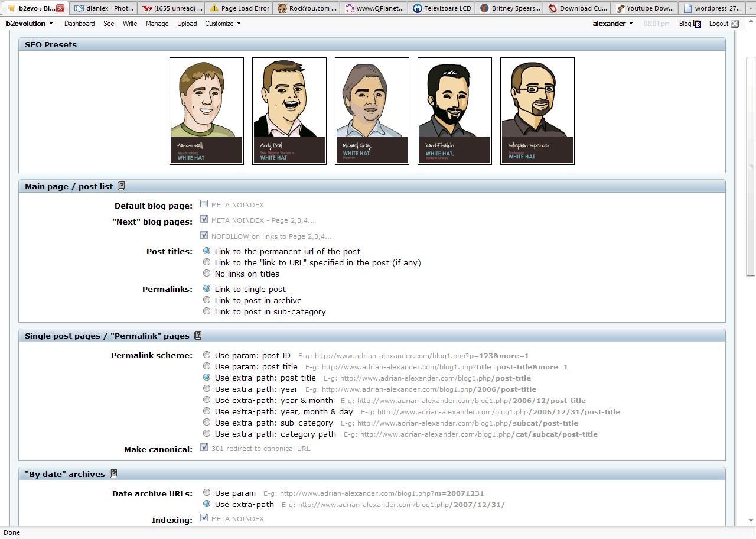This screenshot has height=539, width=756.
Task: Select Date archive URLs Use extra-path
Action: [207, 504]
